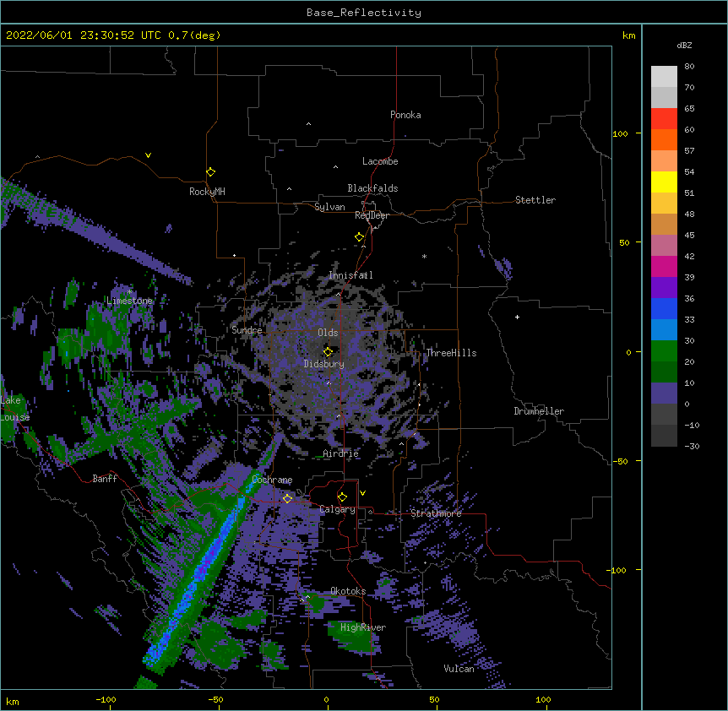Click the Banff label
The height and width of the screenshot is (711, 728).
click(105, 479)
